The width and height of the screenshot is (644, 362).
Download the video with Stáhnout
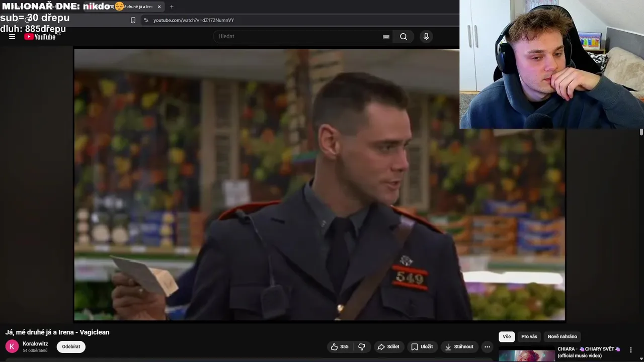pos(458,346)
